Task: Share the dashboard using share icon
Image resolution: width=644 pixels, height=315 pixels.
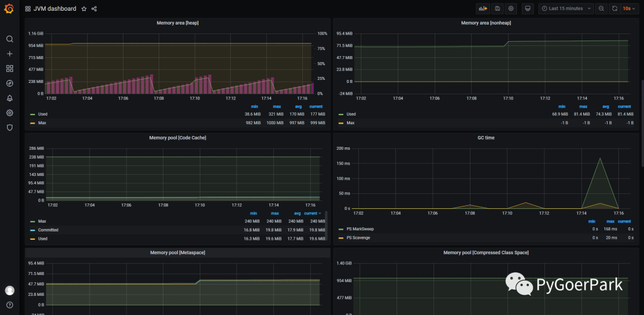Action: (x=94, y=9)
